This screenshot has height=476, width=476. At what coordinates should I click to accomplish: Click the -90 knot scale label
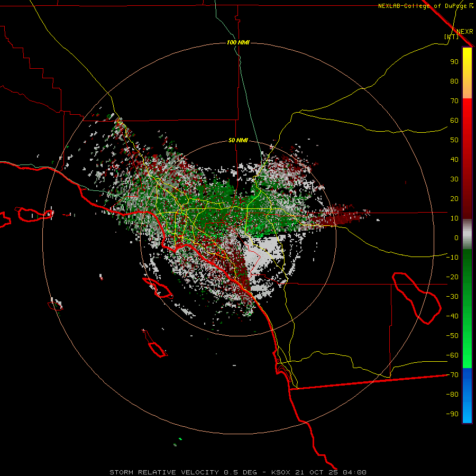point(452,414)
